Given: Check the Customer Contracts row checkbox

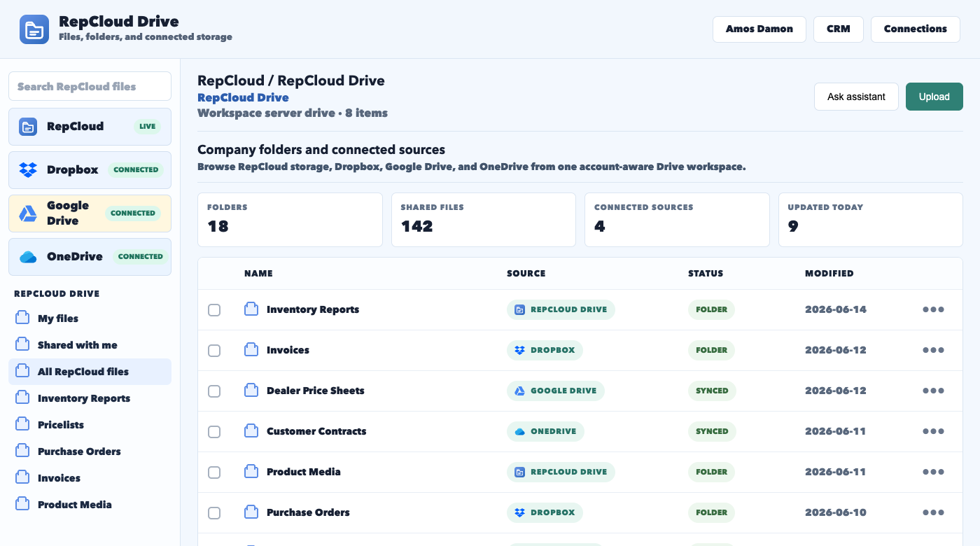Looking at the screenshot, I should coord(214,432).
